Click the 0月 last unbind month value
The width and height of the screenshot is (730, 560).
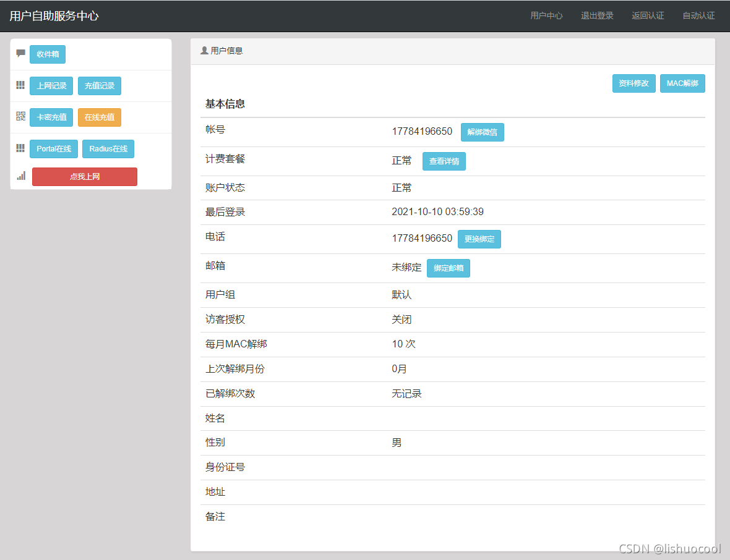point(399,369)
